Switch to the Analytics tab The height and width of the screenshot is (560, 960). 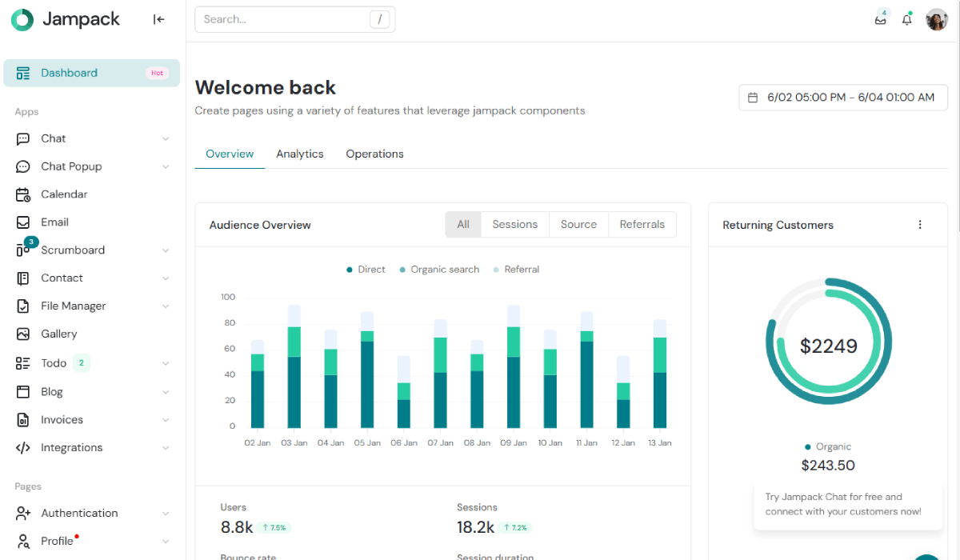pyautogui.click(x=300, y=154)
